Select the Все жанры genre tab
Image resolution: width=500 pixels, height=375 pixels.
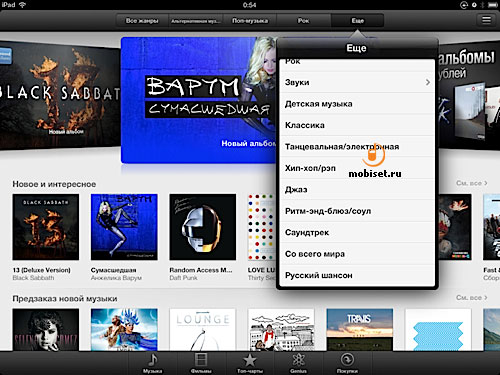[142, 21]
